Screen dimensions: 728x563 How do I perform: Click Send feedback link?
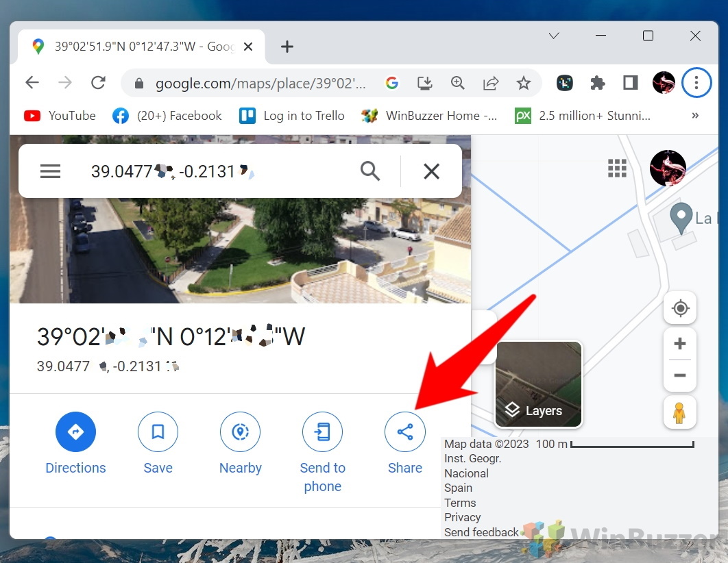tap(481, 532)
